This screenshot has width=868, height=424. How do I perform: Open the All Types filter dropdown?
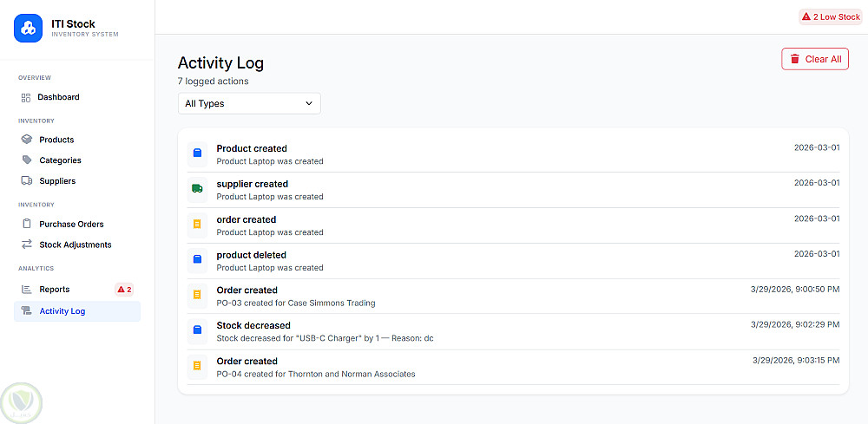(x=249, y=103)
